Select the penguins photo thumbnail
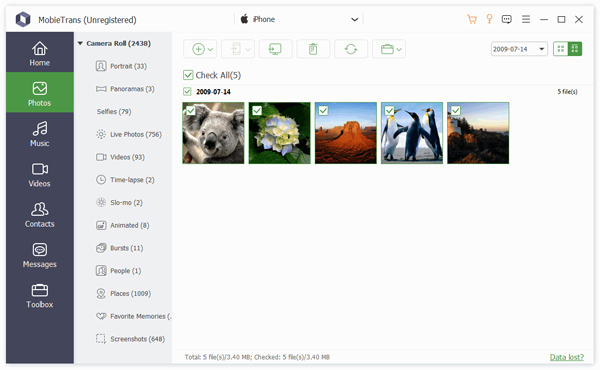Screen dimensions: 600x370 pos(412,133)
